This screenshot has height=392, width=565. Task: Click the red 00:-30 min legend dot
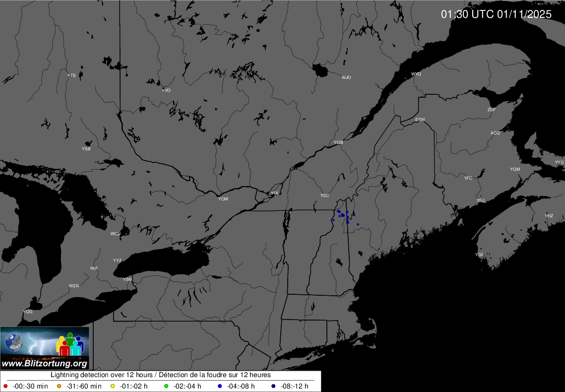(5, 386)
